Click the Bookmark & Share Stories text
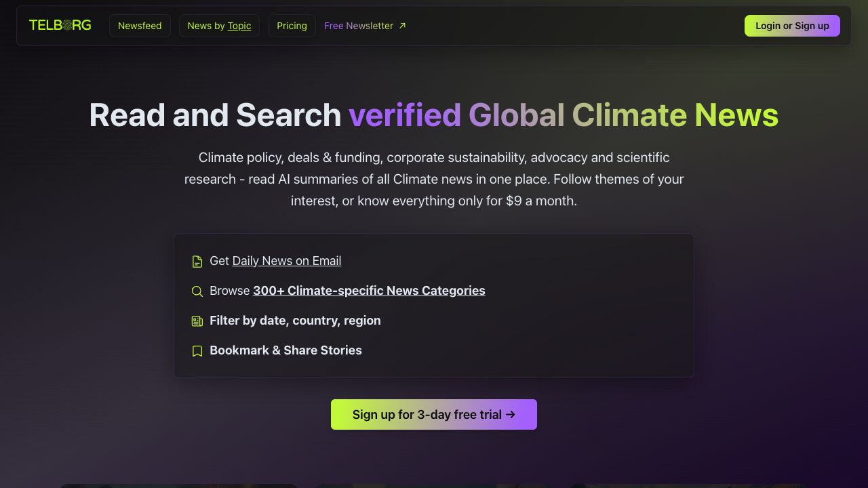 [x=285, y=350]
